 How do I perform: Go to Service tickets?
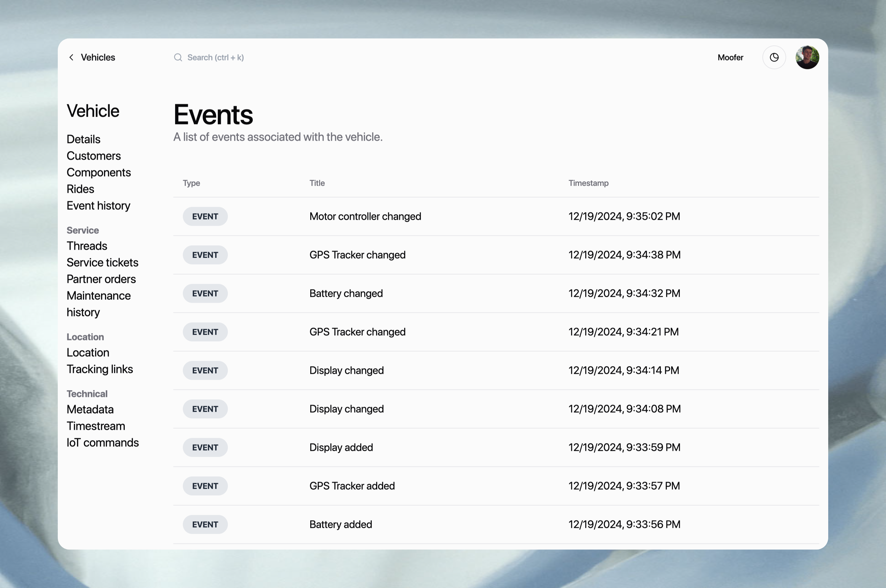point(103,262)
